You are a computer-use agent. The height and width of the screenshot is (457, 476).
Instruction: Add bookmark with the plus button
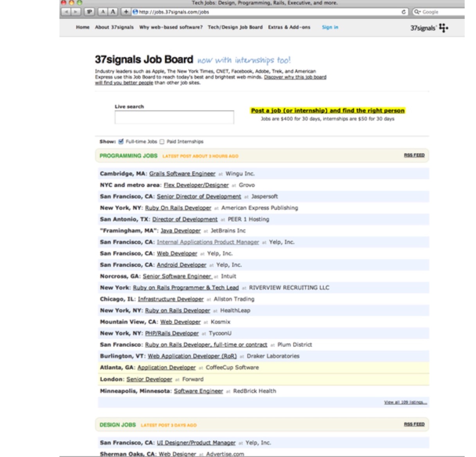(126, 12)
